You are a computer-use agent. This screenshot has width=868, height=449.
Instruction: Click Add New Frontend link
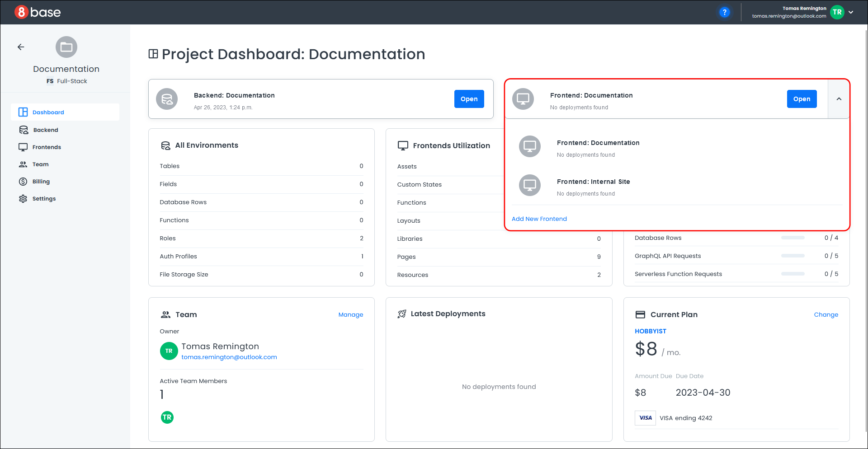[x=539, y=219]
